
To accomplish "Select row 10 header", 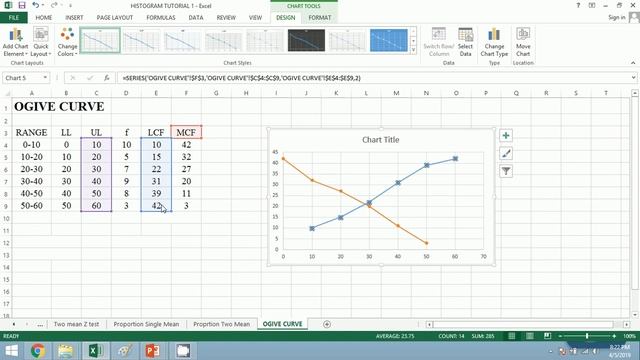I will click(x=6, y=218).
